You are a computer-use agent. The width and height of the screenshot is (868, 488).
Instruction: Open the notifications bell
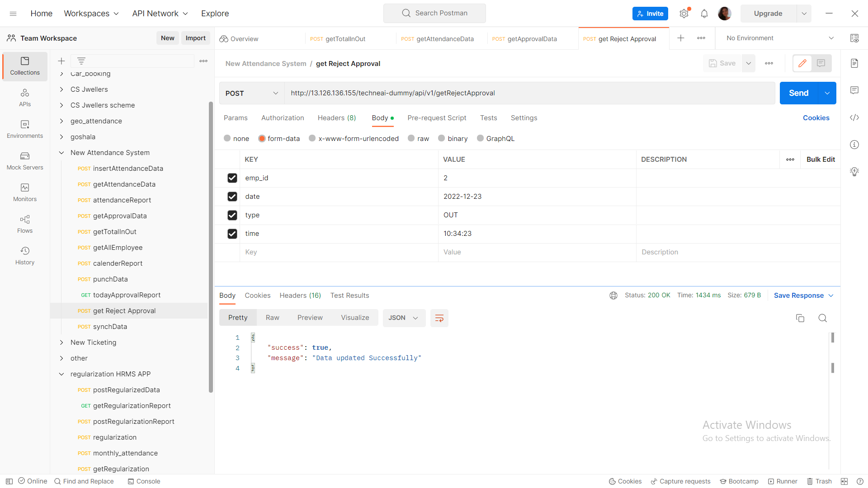(x=704, y=14)
